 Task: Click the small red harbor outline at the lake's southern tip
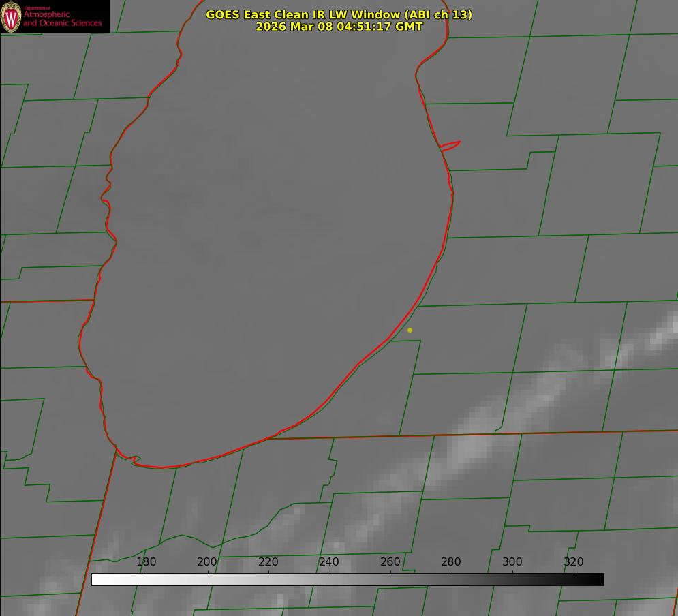[x=135, y=460]
